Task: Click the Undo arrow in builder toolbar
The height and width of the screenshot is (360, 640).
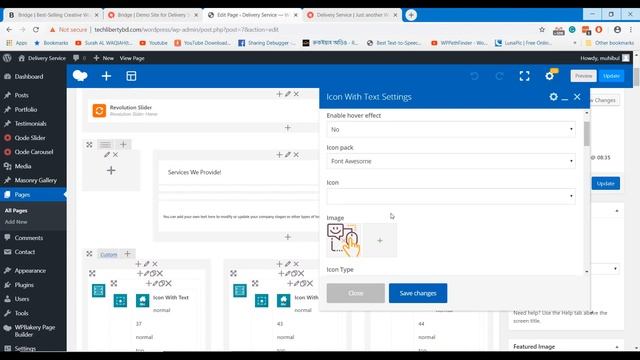Action: pos(474,76)
